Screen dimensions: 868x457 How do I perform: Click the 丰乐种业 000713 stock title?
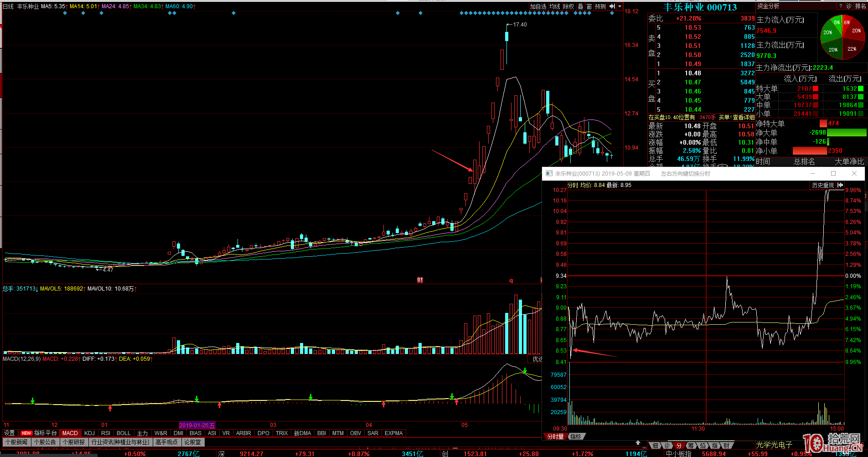700,7
